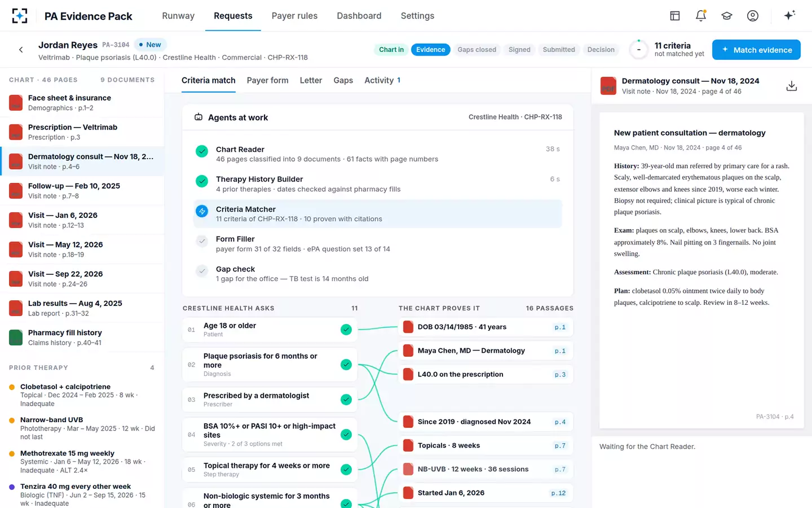The image size is (812, 508).
Task: Click the Match evidence button
Action: tap(756, 50)
